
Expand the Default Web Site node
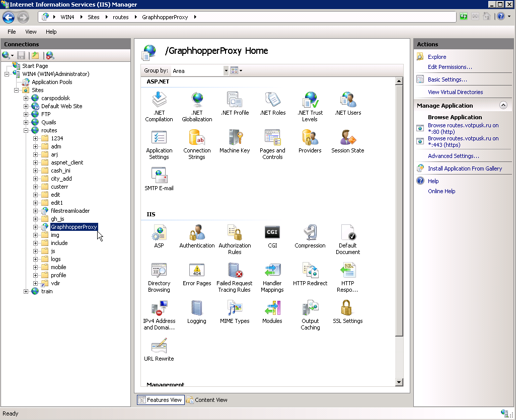pos(26,106)
